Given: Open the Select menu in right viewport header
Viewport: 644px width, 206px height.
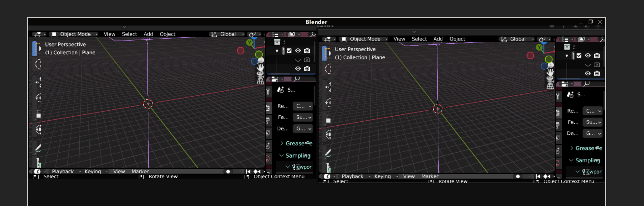Looking at the screenshot, I should pyautogui.click(x=419, y=39).
